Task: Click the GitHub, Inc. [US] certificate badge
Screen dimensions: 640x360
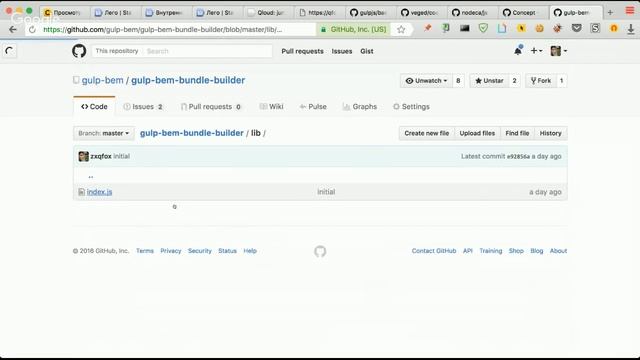Action: (353, 29)
